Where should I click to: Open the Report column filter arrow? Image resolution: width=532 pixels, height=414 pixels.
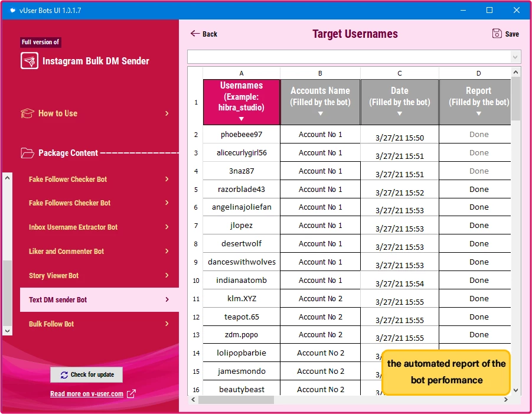point(479,113)
